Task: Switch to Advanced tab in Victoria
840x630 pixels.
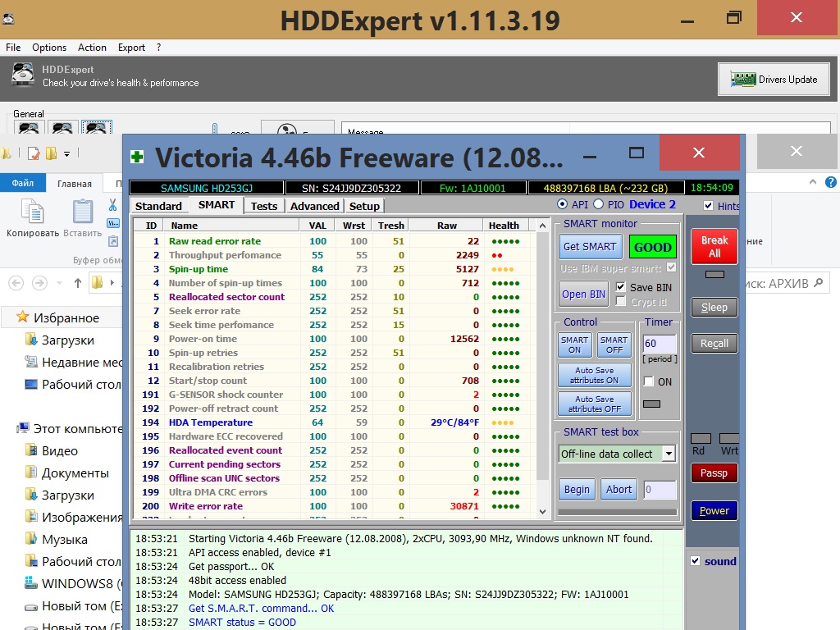Action: (x=315, y=206)
